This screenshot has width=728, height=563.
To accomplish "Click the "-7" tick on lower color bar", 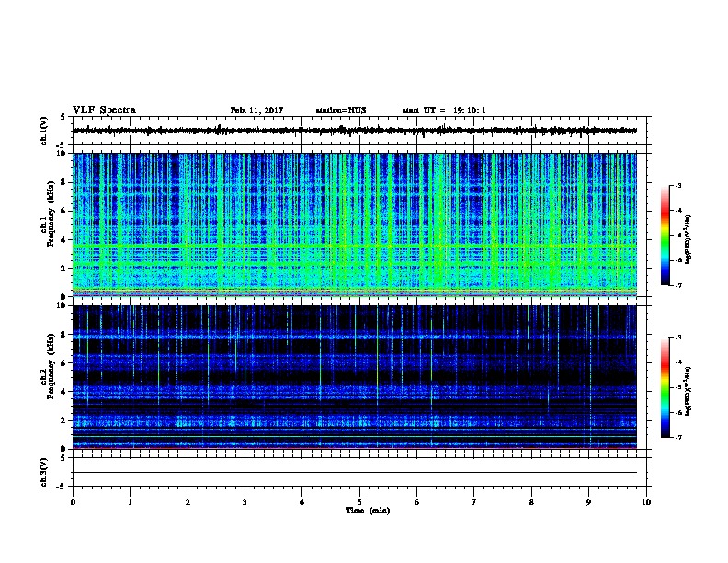I will [x=677, y=438].
